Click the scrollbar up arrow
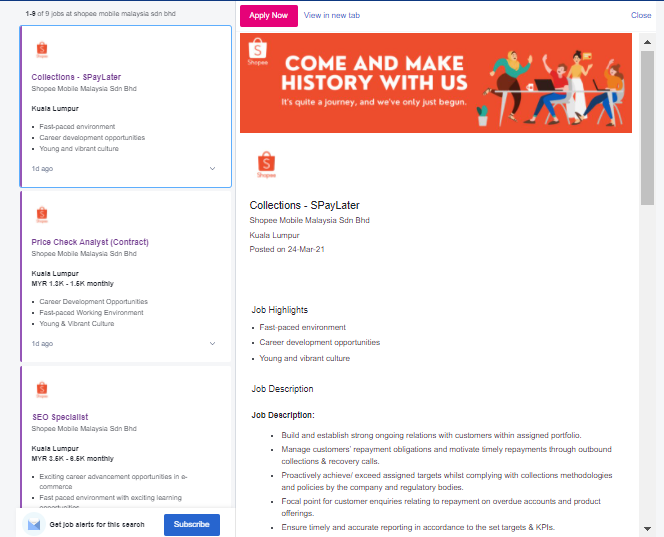The width and height of the screenshot is (664, 537). 647,42
